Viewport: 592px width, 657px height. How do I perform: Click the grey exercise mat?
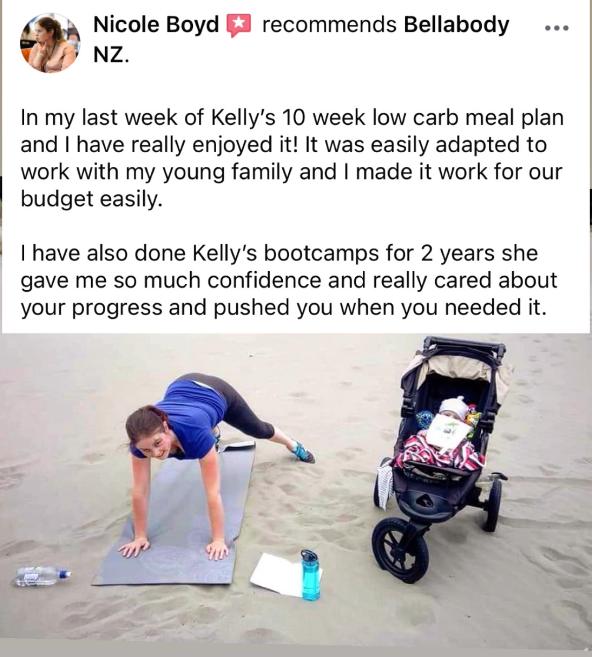[x=176, y=515]
